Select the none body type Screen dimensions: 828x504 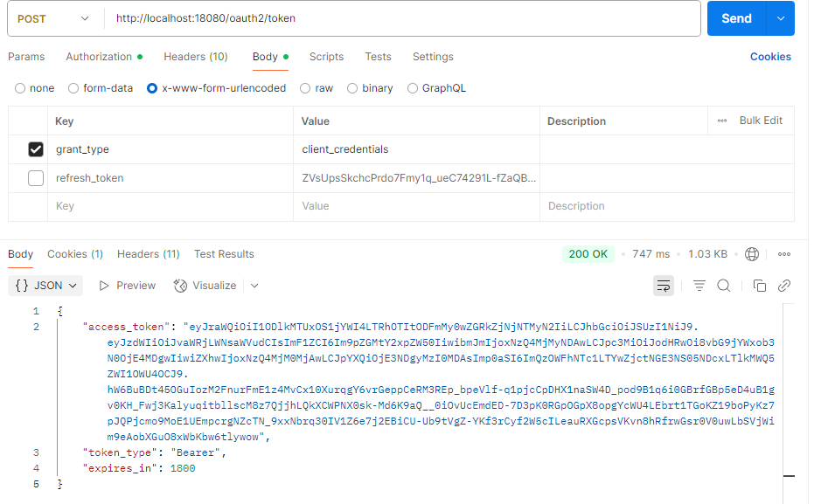pos(20,88)
